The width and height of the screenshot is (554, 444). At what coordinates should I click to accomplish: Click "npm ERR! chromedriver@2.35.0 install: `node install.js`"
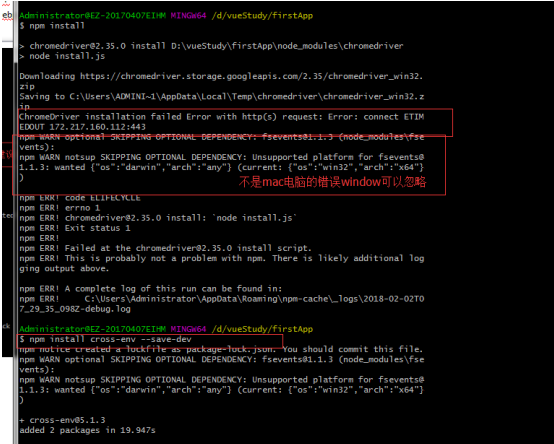point(158,218)
